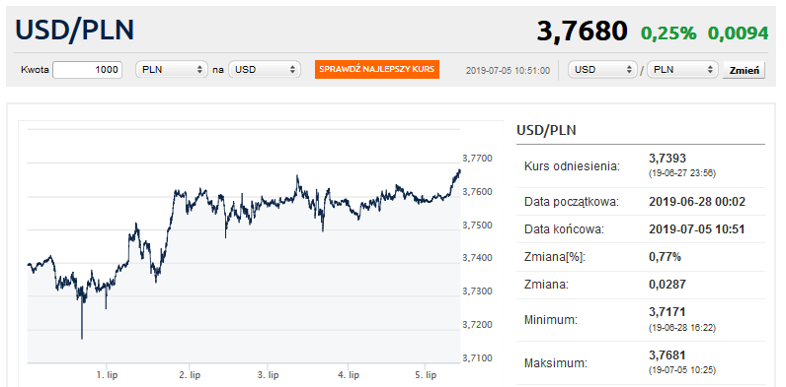
Task: Click the 4. lip date marker
Action: [x=349, y=374]
